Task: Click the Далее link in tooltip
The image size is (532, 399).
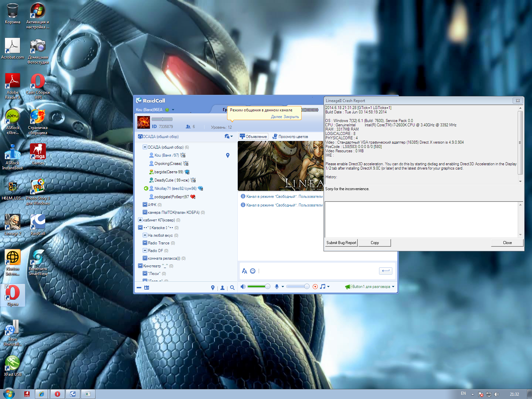Action: point(276,117)
